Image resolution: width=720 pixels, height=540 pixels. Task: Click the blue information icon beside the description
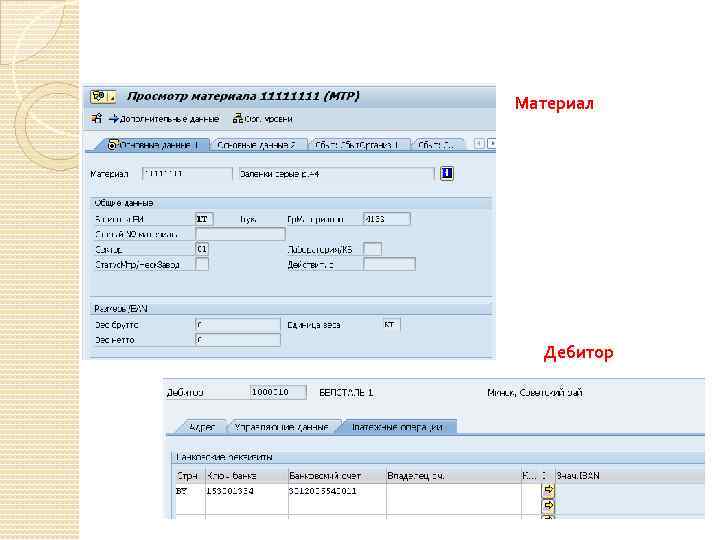[x=447, y=173]
